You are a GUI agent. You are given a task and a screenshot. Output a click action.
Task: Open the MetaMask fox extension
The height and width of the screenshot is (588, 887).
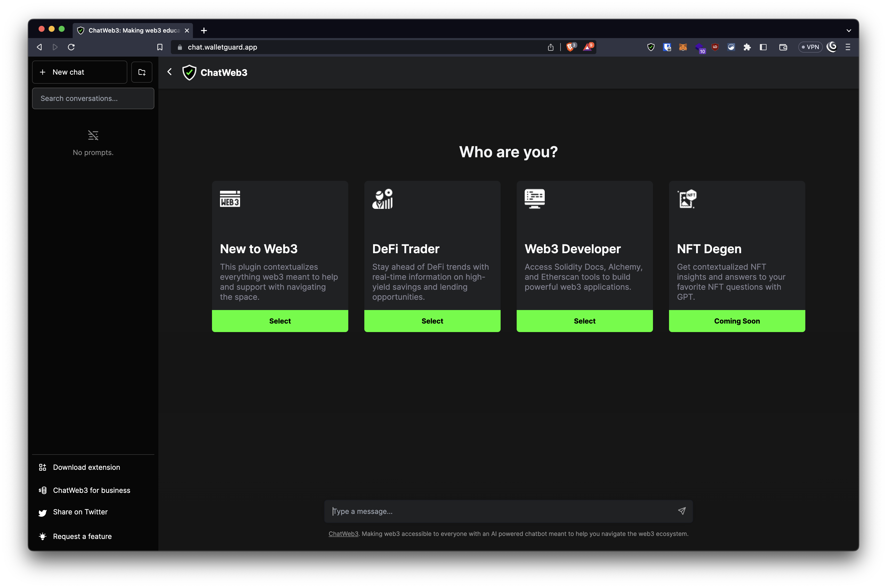point(683,47)
